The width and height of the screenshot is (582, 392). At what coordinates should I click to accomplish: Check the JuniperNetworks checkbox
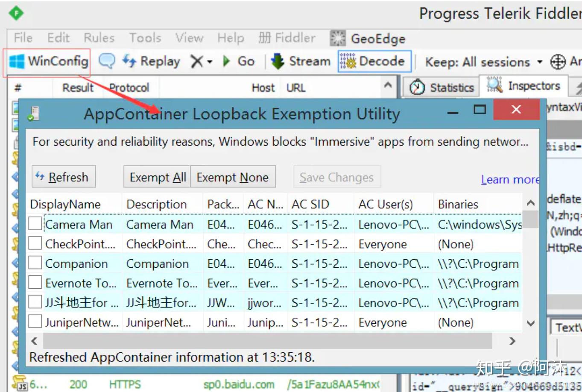[x=35, y=322]
